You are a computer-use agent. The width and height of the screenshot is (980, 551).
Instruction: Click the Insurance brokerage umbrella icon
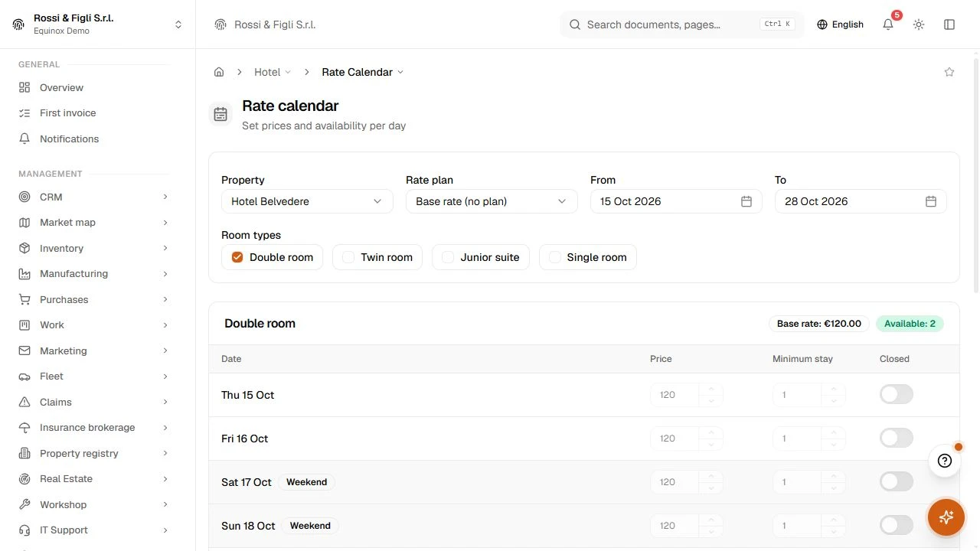coord(24,427)
